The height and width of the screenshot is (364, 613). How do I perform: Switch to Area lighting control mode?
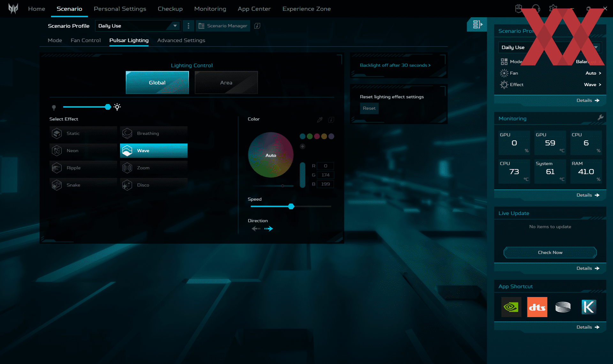(226, 83)
